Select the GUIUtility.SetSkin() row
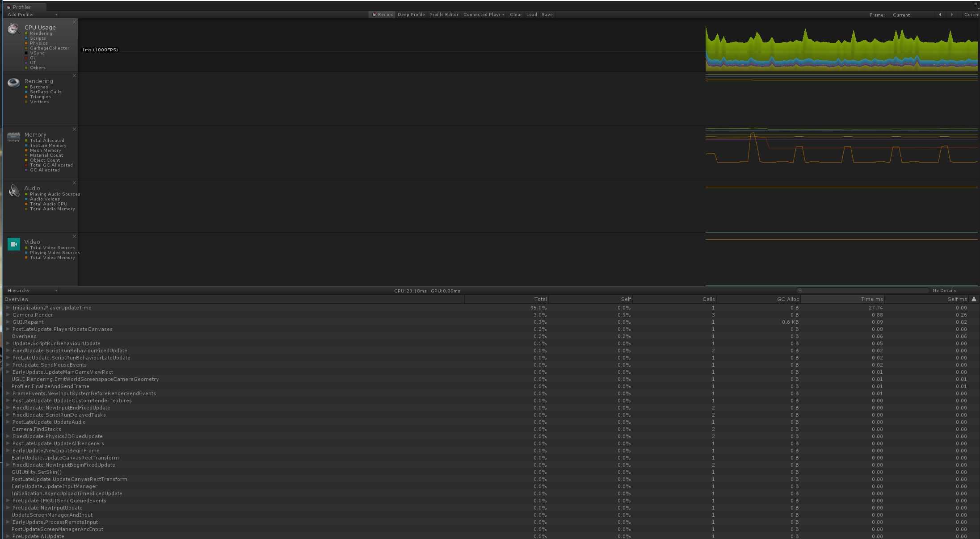This screenshot has width=980, height=539. point(490,472)
